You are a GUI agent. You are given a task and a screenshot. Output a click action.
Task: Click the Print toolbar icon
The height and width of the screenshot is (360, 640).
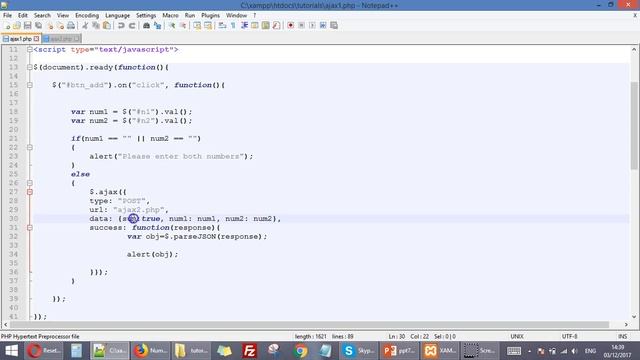click(x=71, y=26)
